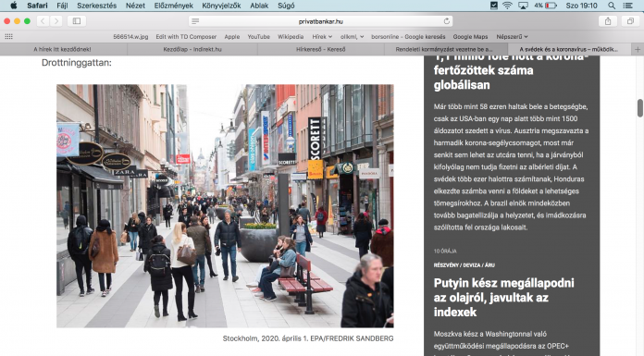
Task: Open the Wikipedia bookmark
Action: coord(291,37)
